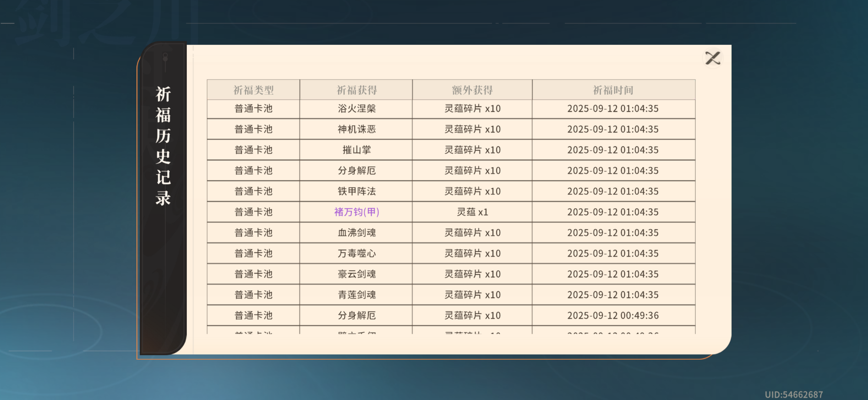Click the 祈福历史记录 vertical title tab

(x=163, y=146)
